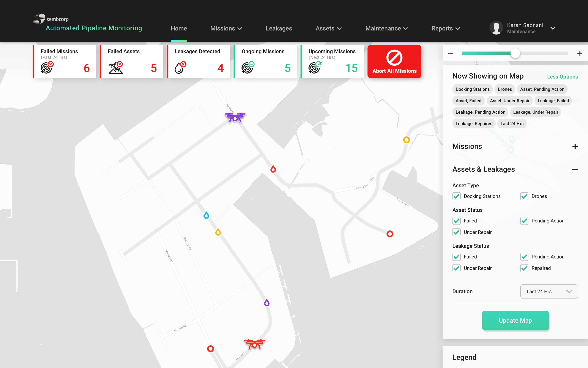
Task: Click the user avatar icon
Action: tap(496, 28)
